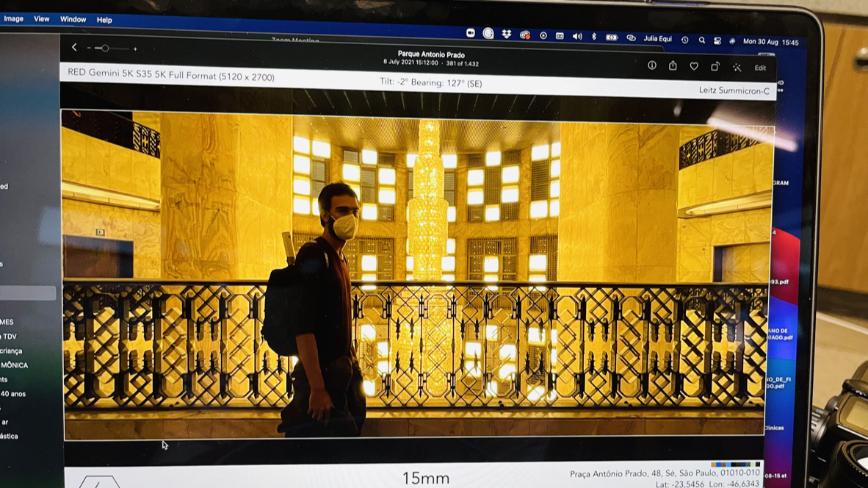The width and height of the screenshot is (868, 488).
Task: Click the Edit button in Photos
Action: pos(760,68)
